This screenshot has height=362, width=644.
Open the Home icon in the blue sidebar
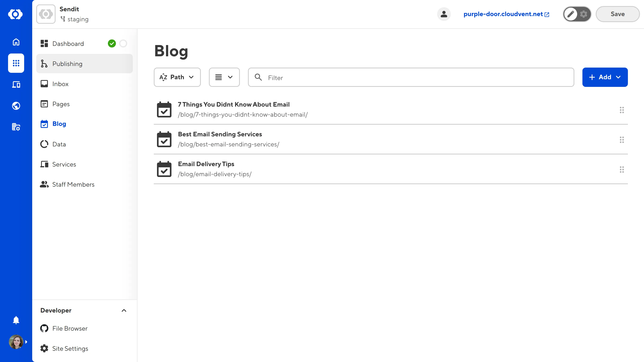pos(16,42)
